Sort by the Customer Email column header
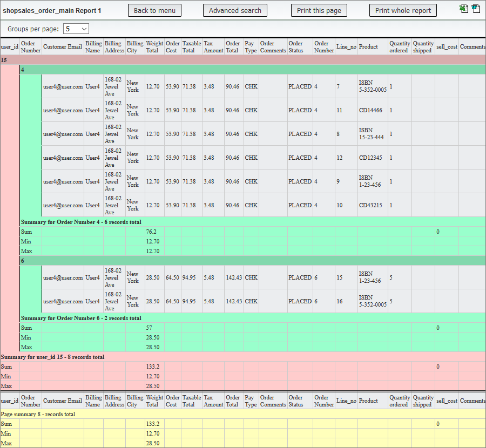The height and width of the screenshot is (448, 486). click(x=62, y=46)
